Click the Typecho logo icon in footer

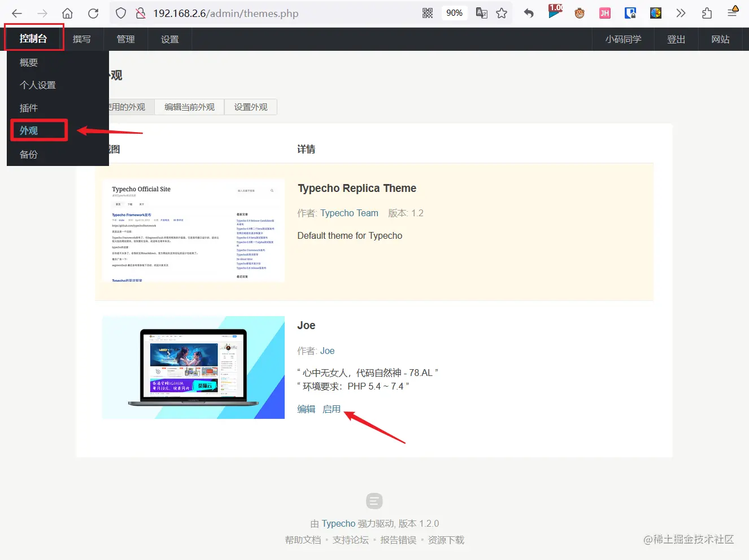pos(374,501)
